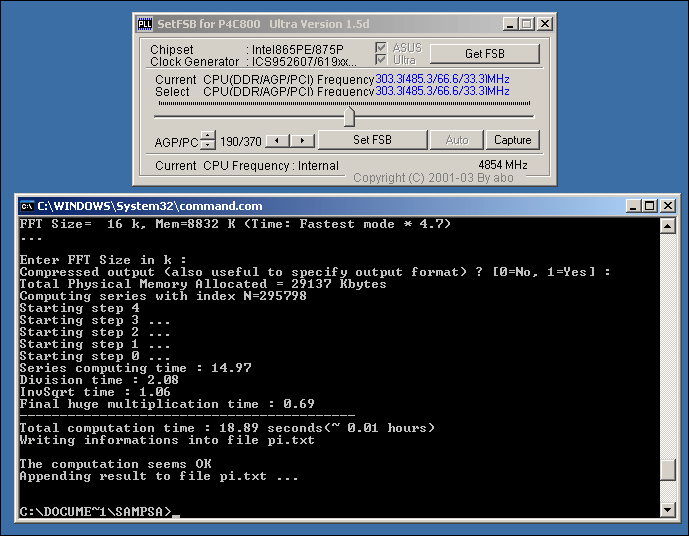Toggle the Ultra checkbox
Screen dimensions: 689x536
pyautogui.click(x=380, y=61)
